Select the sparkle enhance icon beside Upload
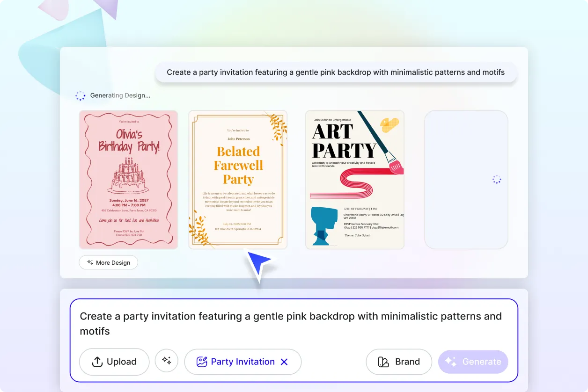 point(167,362)
